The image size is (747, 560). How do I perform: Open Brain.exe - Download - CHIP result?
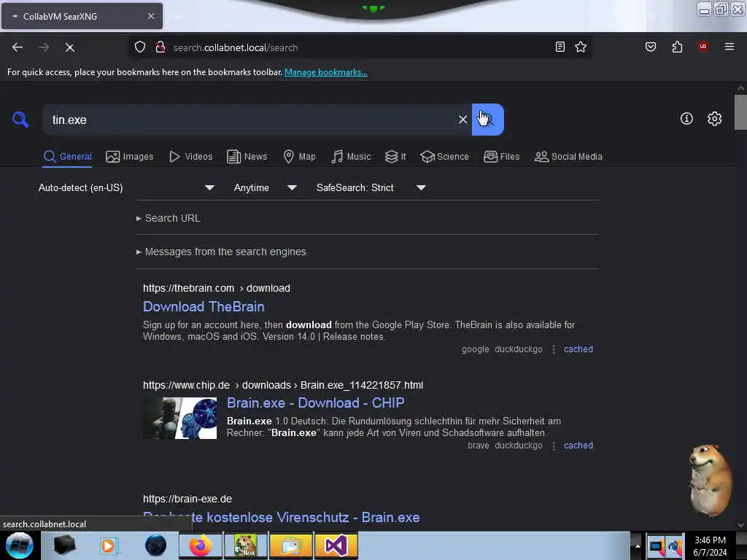tap(315, 402)
